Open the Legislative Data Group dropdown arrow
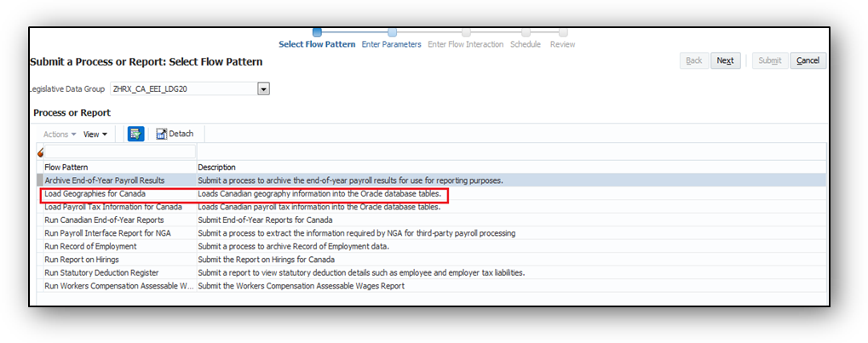 (x=263, y=89)
